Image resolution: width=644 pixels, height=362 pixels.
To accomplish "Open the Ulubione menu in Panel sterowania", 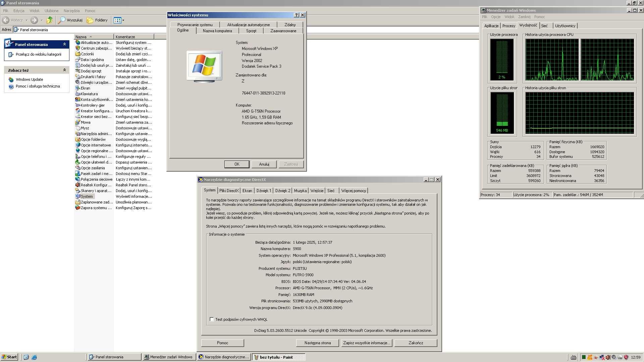I will [x=51, y=11].
